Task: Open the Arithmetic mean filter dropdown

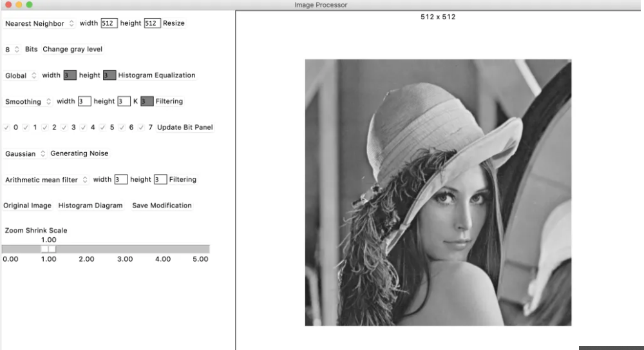Action: point(46,180)
